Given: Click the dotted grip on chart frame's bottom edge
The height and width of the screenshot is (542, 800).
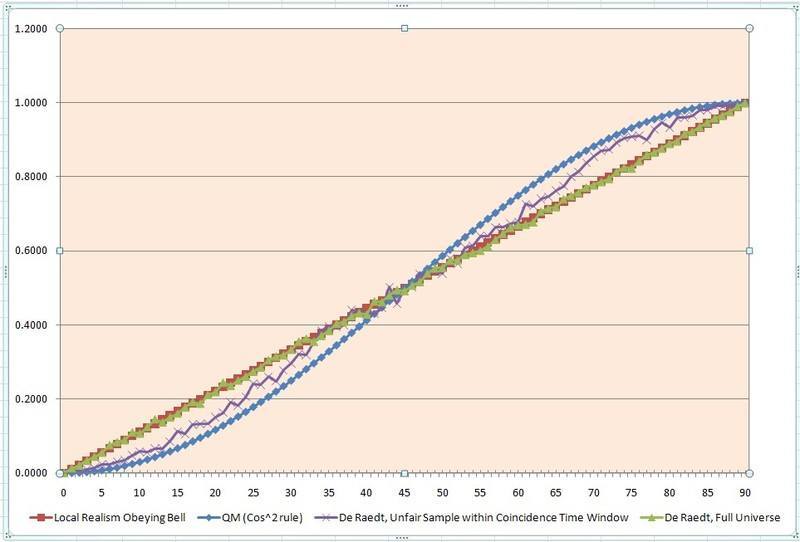Looking at the screenshot, I should (x=402, y=537).
